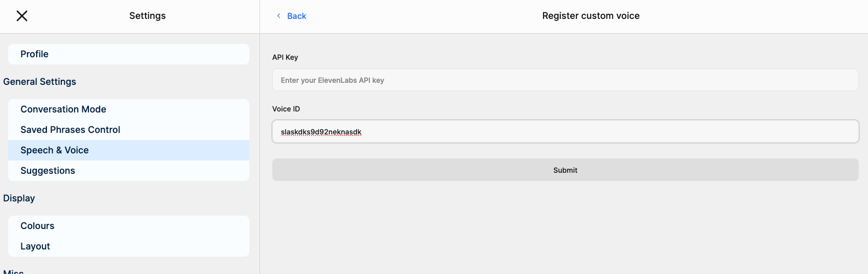
Task: Click the partially visible Misc section header
Action: 13,271
